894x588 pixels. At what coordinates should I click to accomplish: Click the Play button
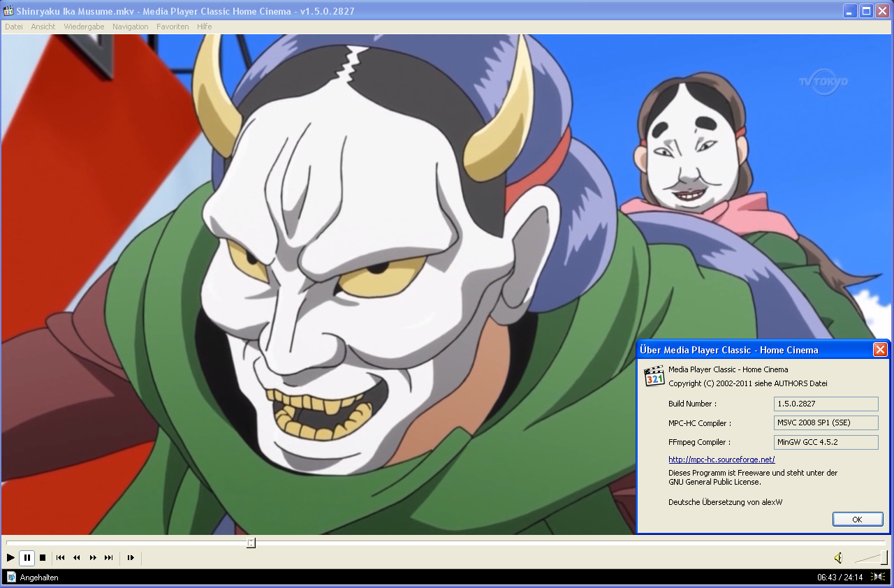point(10,557)
